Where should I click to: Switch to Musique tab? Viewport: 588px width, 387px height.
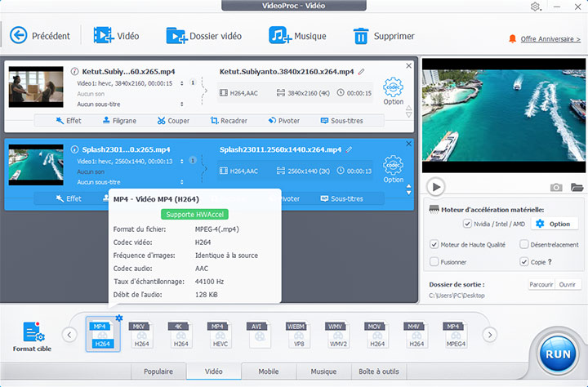[323, 371]
